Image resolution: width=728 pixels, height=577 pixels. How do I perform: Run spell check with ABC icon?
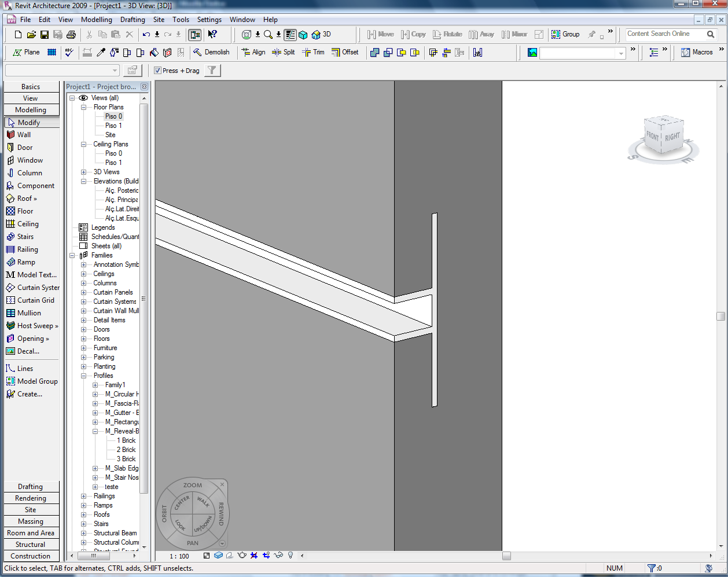[69, 52]
